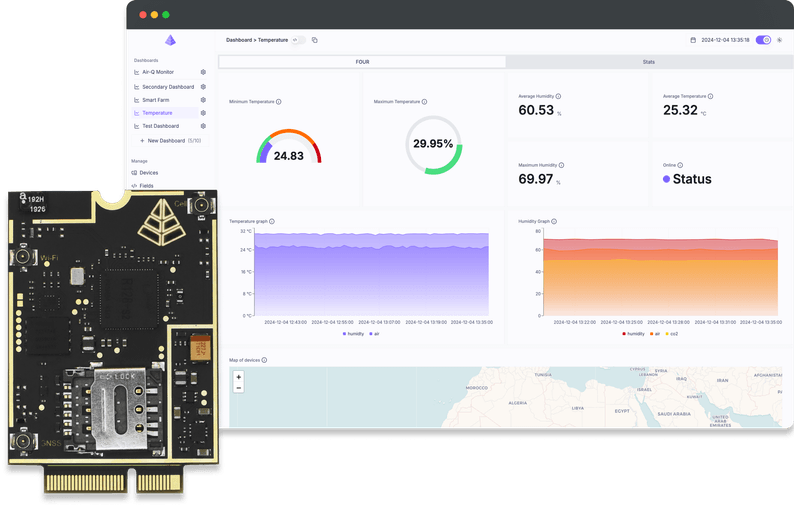Zoom in on the devices map
Image resolution: width=794 pixels, height=512 pixels.
pos(239,377)
